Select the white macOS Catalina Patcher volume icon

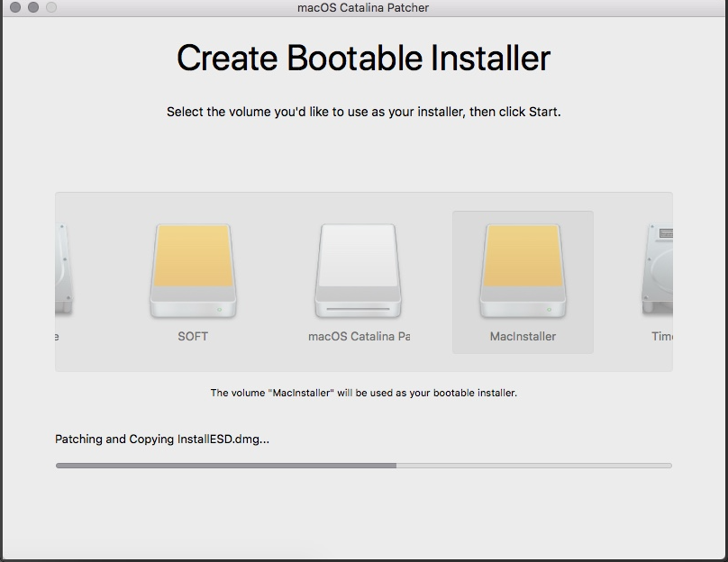tap(359, 270)
